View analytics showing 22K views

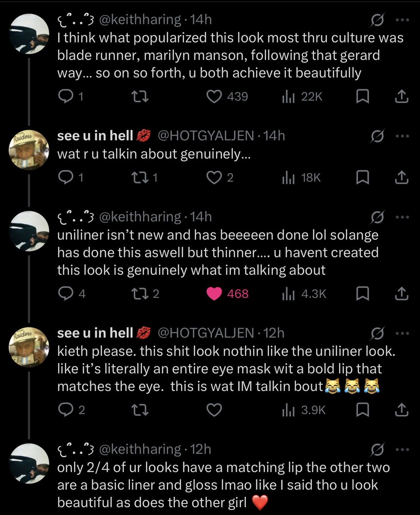tap(302, 97)
